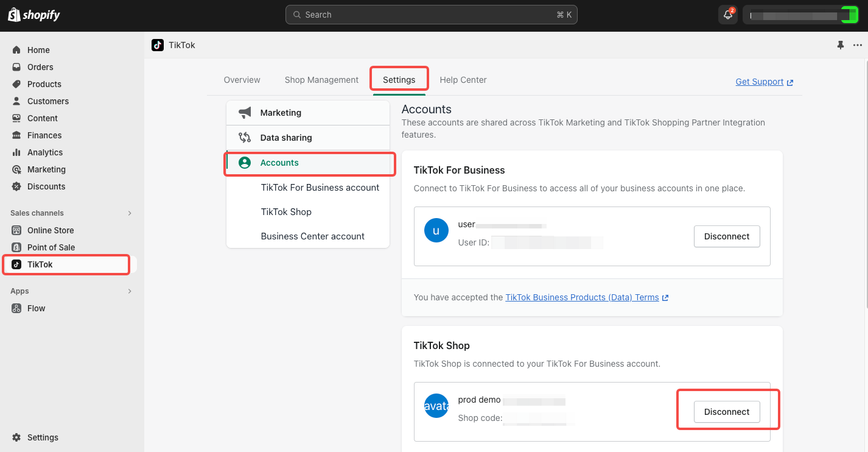Expand the Sales channels section chevron

[x=129, y=213]
